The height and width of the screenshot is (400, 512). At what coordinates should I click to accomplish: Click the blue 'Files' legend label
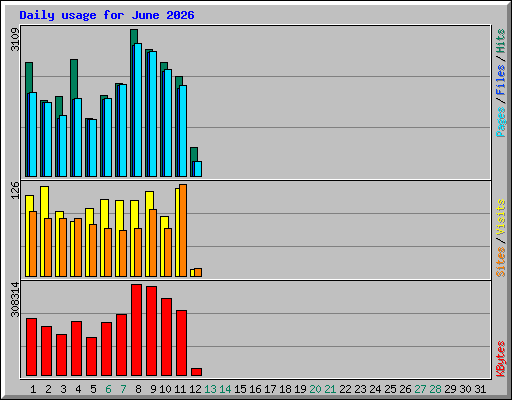[500, 79]
